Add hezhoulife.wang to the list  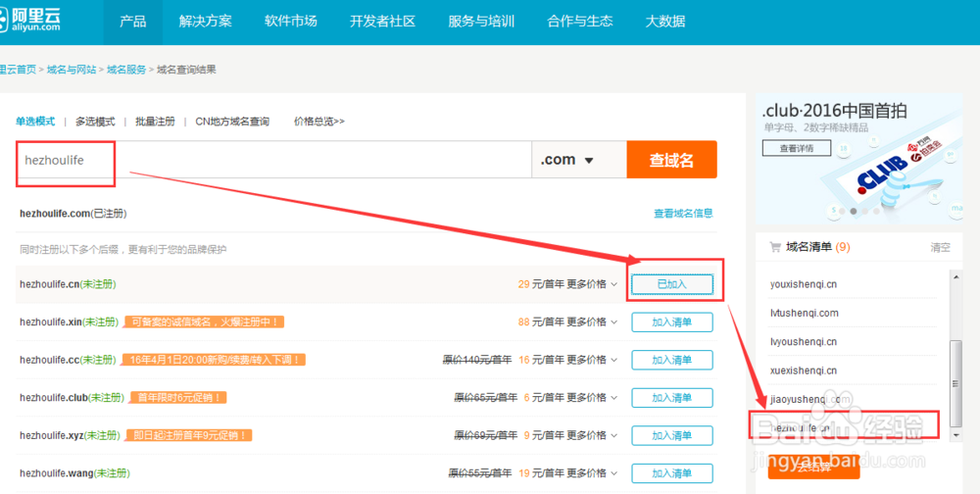pos(672,473)
